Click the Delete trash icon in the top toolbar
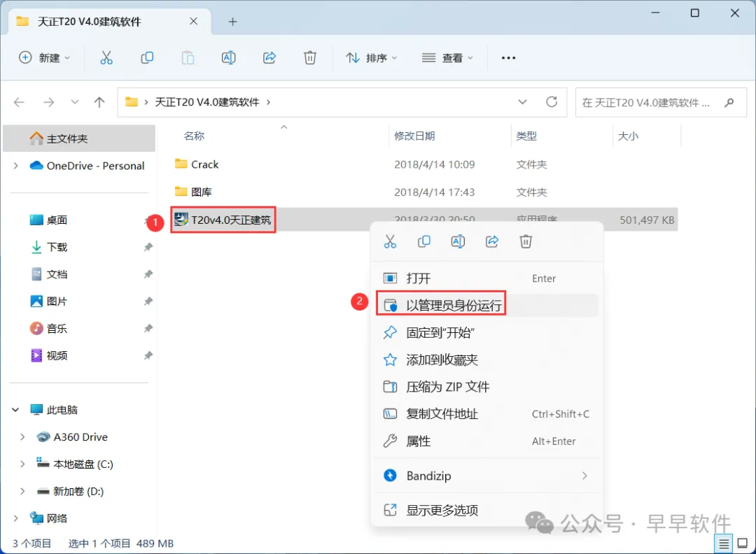Screen dimensions: 756x554 click(x=310, y=58)
